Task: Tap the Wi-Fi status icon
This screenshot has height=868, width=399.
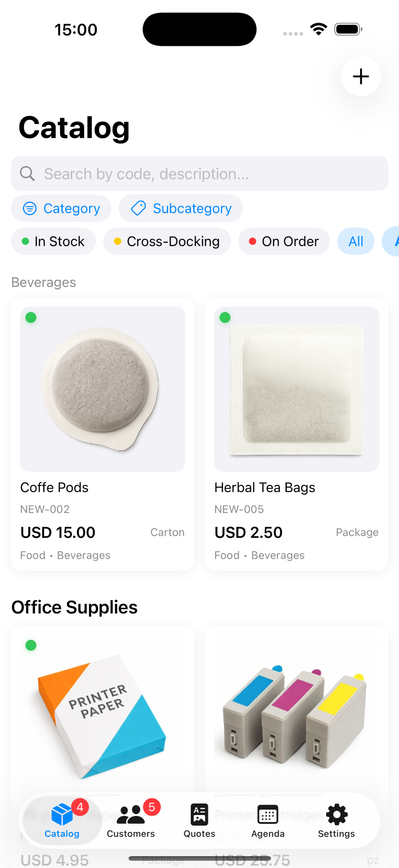Action: [319, 29]
